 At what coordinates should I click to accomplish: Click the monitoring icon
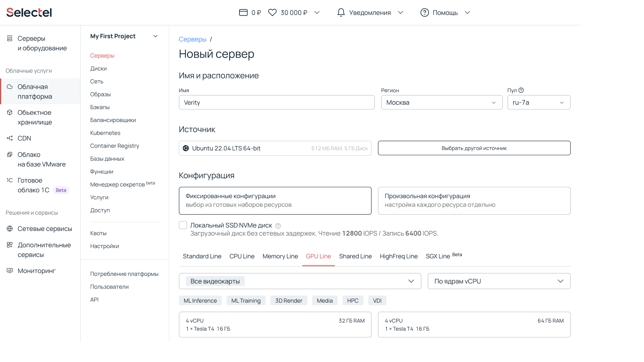[x=10, y=270]
